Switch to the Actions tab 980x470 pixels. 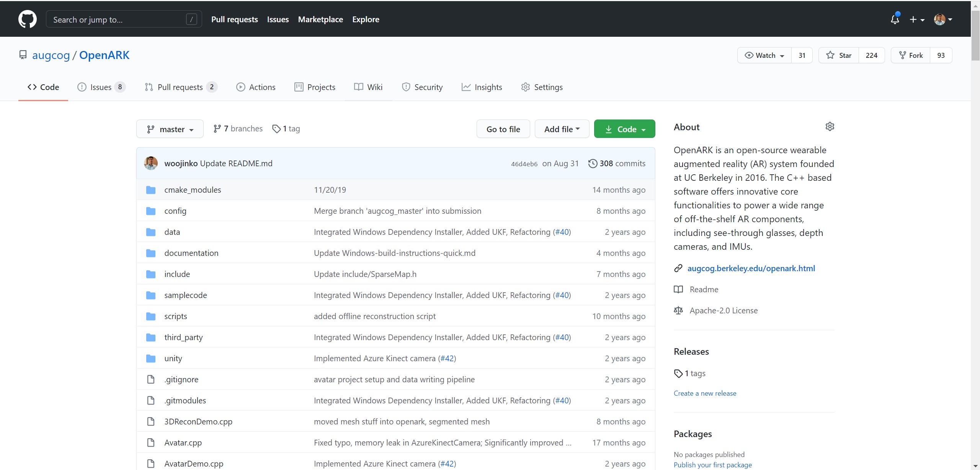pos(256,87)
